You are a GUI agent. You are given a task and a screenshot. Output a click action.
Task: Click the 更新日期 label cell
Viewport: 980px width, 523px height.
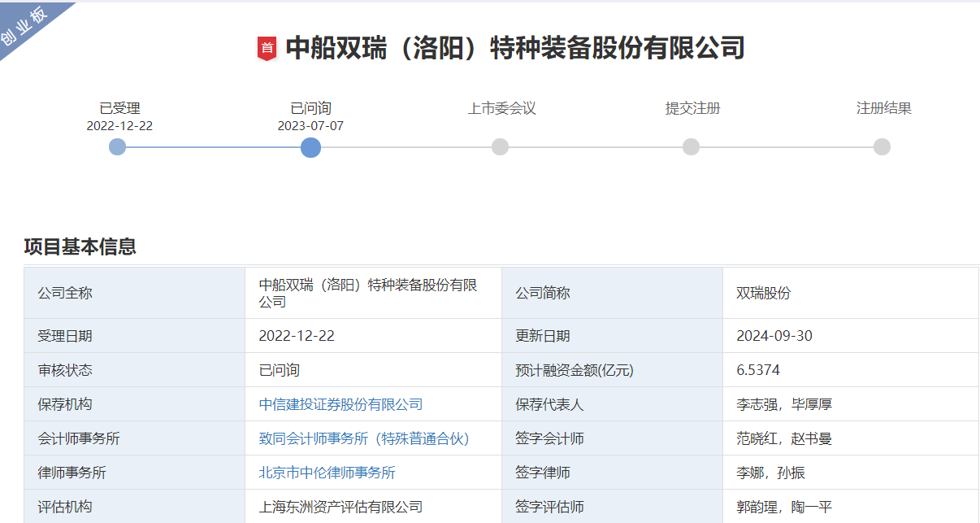[x=612, y=336]
